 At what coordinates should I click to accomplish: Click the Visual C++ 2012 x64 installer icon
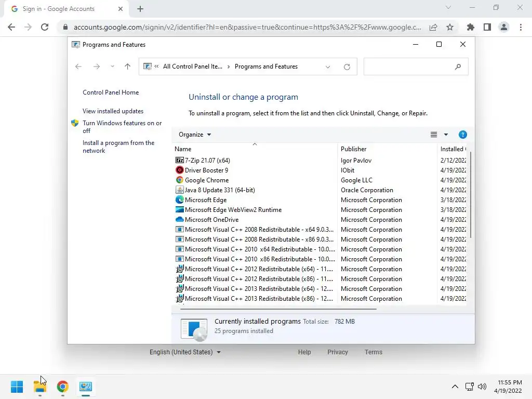coord(179,269)
